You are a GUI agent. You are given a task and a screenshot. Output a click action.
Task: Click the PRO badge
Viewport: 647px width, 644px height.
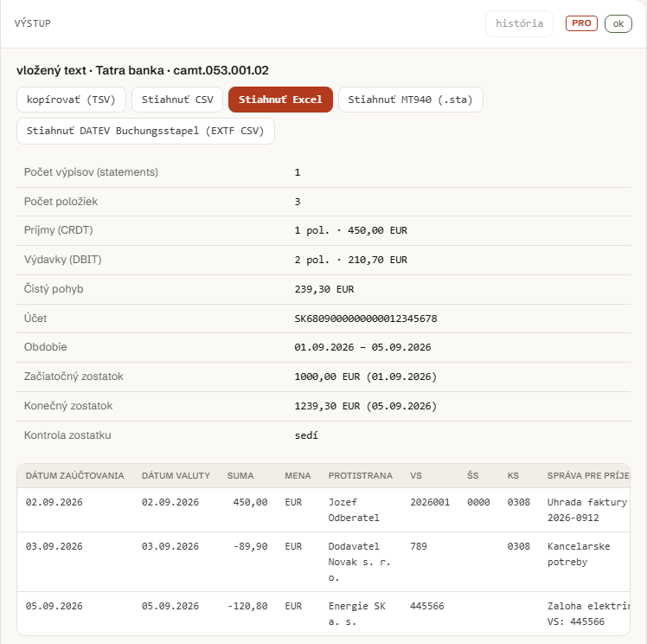pyautogui.click(x=581, y=23)
